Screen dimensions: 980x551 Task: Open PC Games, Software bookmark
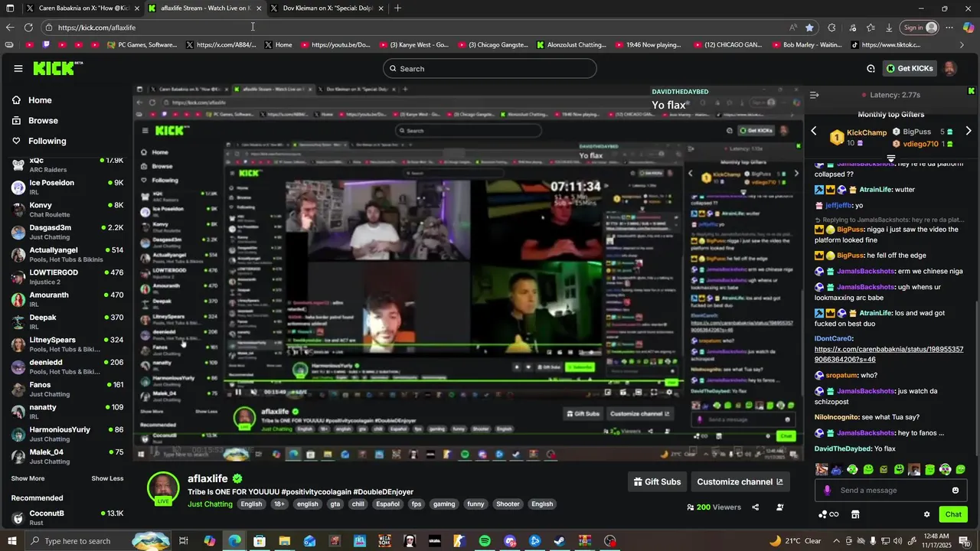[141, 45]
